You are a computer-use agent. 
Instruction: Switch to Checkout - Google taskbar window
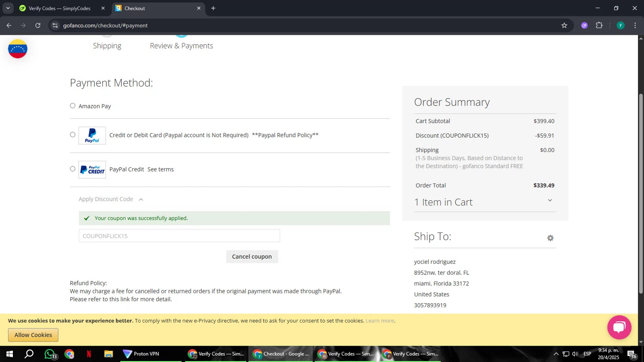[x=281, y=354]
